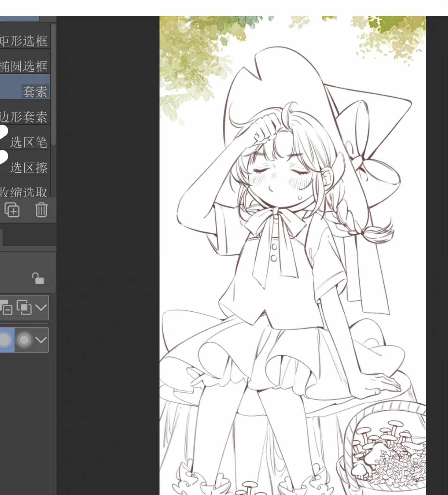Select the 收缩选取 shrink selection sub tool
This screenshot has height=495, width=448.
(x=25, y=191)
